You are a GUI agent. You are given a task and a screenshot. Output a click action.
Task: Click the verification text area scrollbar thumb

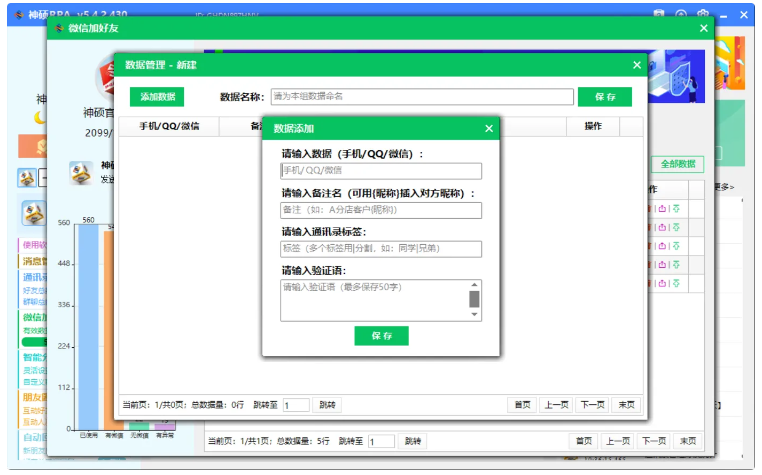click(474, 299)
